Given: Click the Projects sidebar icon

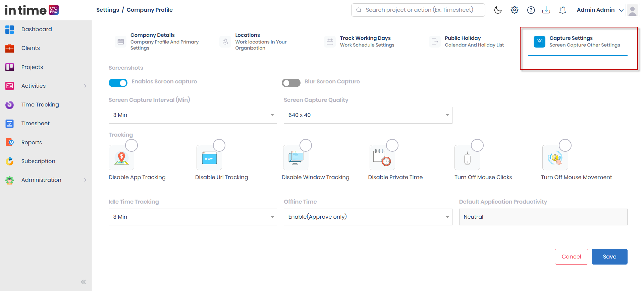Looking at the screenshot, I should pos(10,67).
